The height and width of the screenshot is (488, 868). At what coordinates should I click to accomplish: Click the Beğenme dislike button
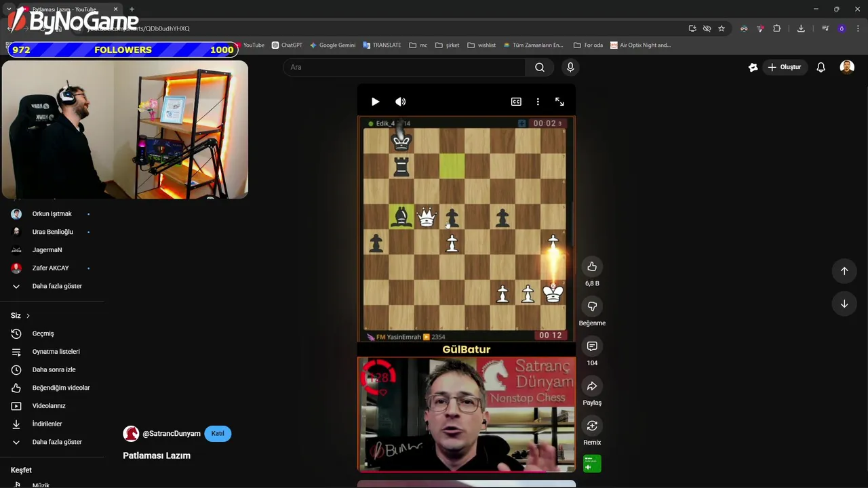592,306
